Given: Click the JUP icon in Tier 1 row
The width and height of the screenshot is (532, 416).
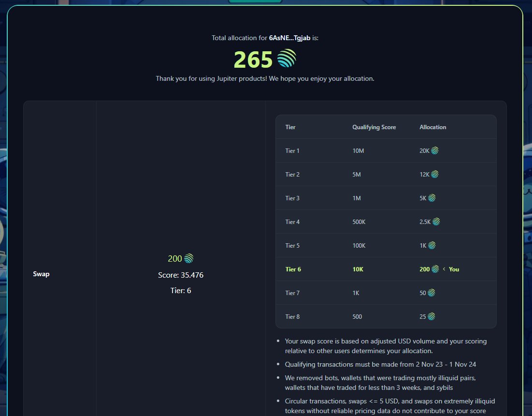Looking at the screenshot, I should pos(434,150).
